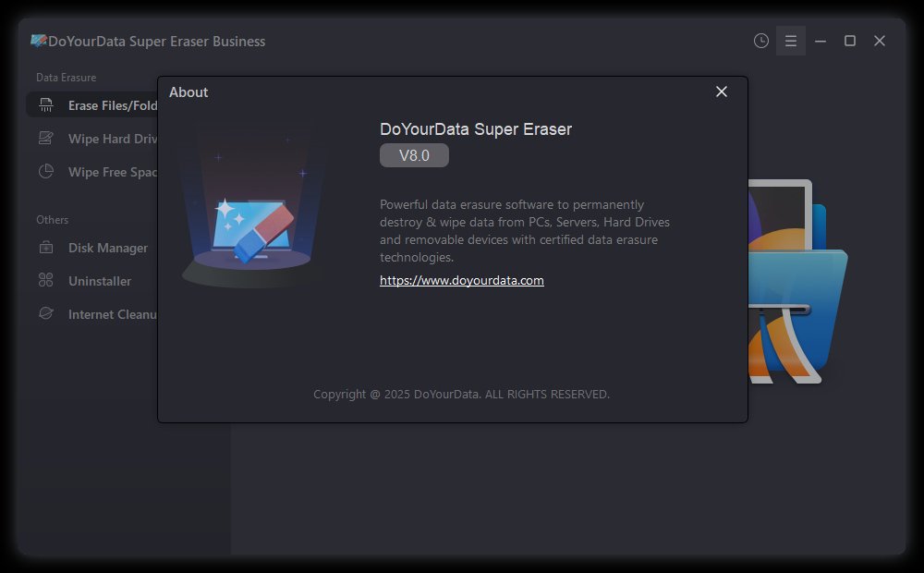Select Erase Files/Folders in sidebar
This screenshot has width=924, height=573.
91,105
